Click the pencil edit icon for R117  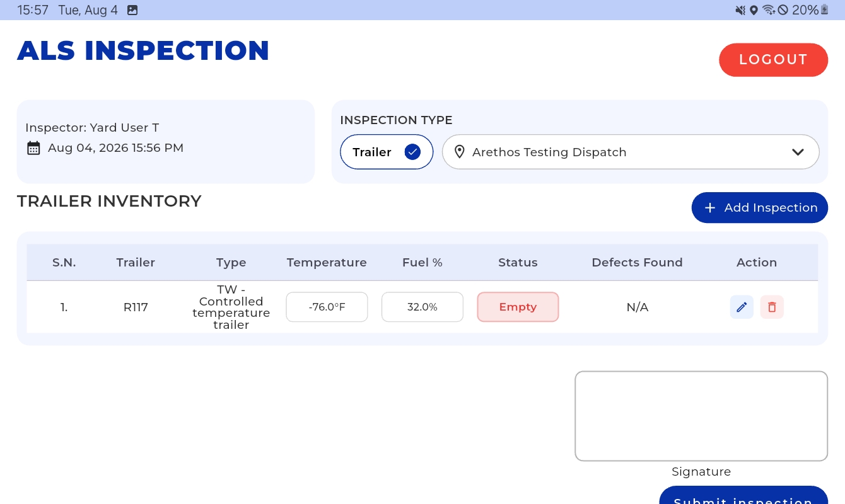click(x=742, y=307)
